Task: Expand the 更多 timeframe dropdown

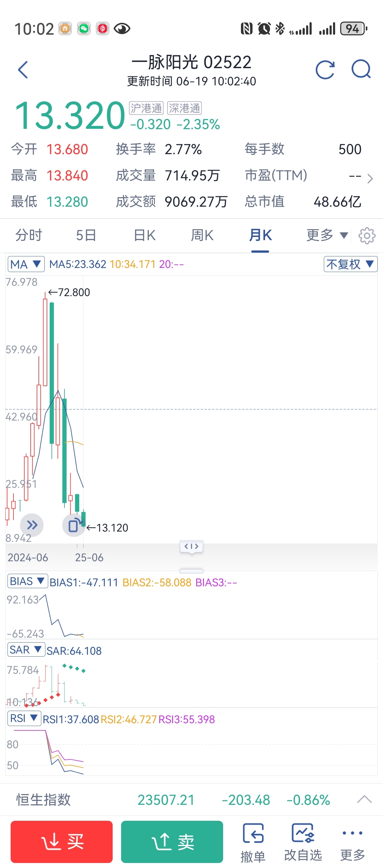Action: (x=326, y=235)
